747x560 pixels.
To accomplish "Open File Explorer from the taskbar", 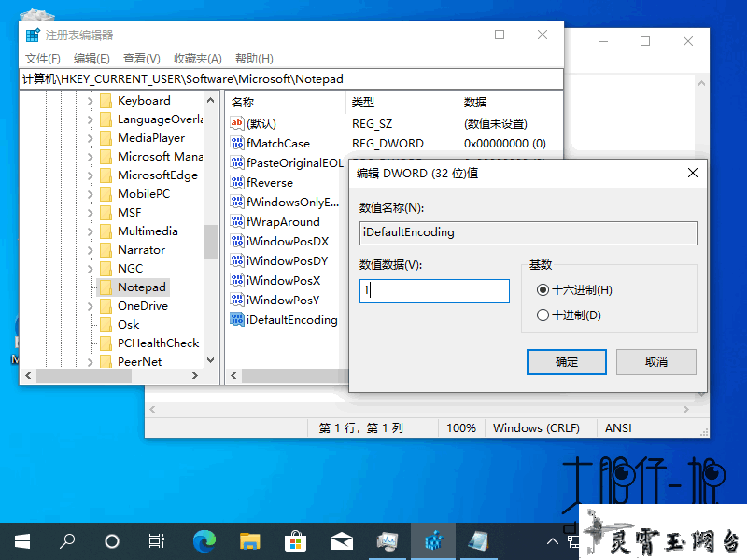I will pyautogui.click(x=249, y=540).
